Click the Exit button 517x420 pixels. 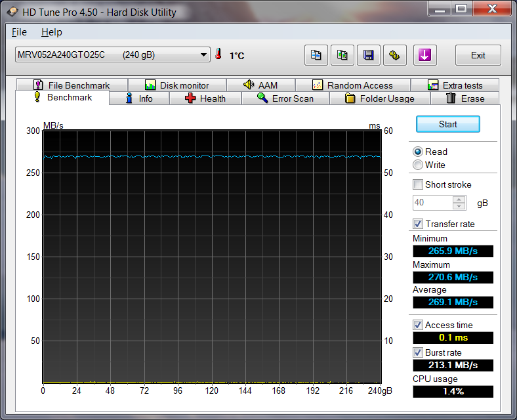tap(478, 55)
